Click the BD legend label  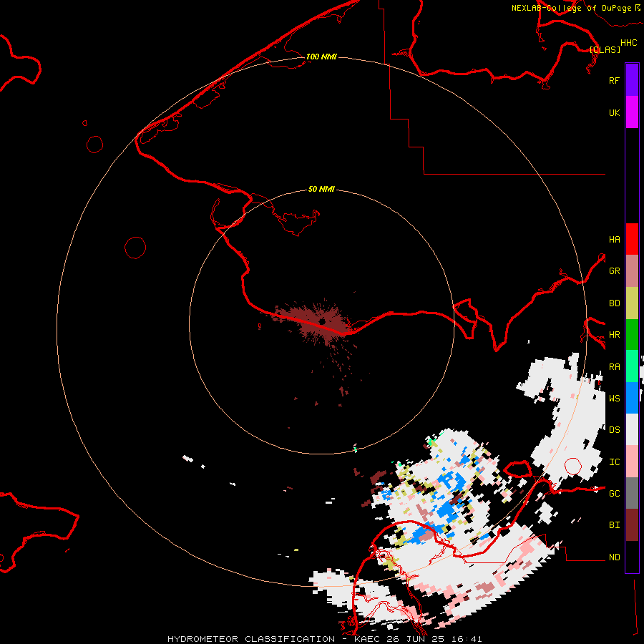coord(614,303)
